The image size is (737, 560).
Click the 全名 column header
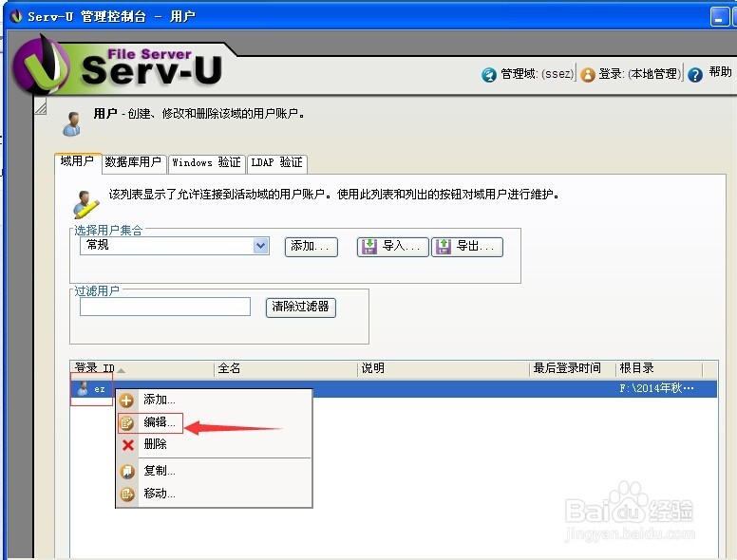tap(286, 368)
